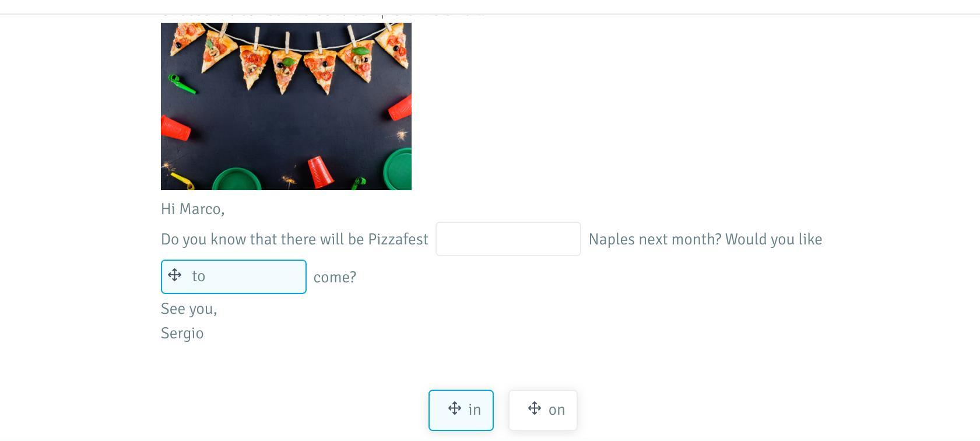Click the empty blank before "Naples"
Image resolution: width=980 pixels, height=441 pixels.
[x=508, y=239]
